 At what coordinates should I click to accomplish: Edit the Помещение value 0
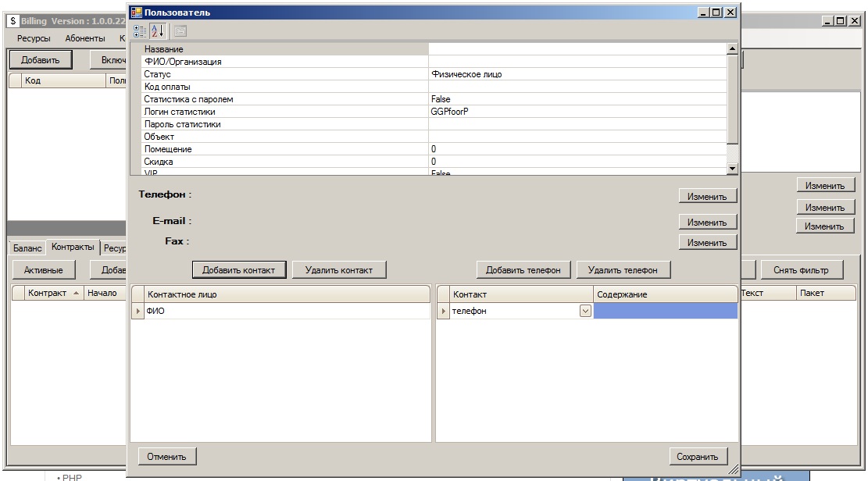click(577, 149)
